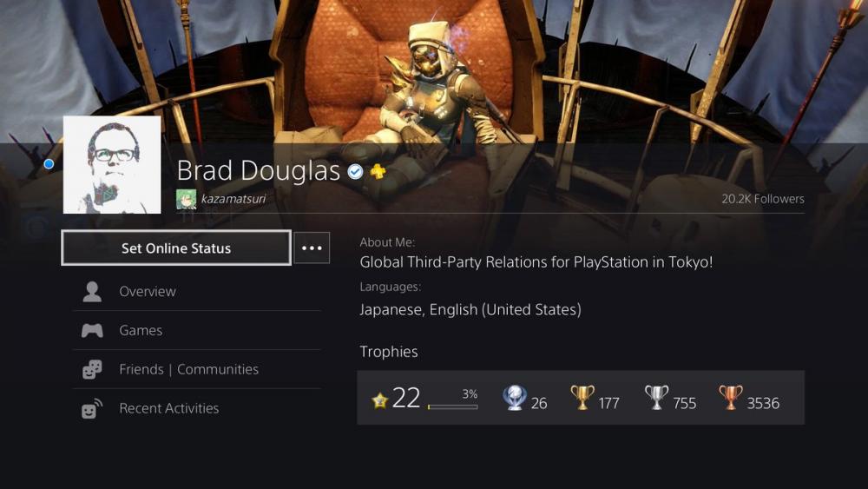Open the three-dot options menu
Image resolution: width=868 pixels, height=489 pixels.
(x=312, y=248)
